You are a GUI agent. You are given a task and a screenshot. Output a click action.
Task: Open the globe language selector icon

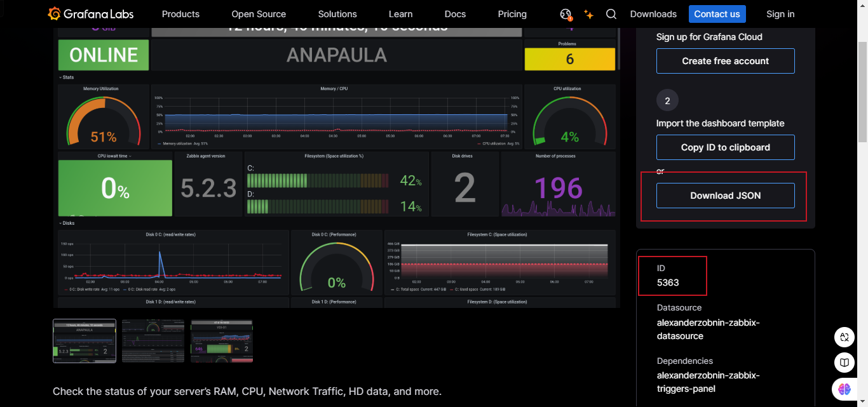pyautogui.click(x=566, y=14)
